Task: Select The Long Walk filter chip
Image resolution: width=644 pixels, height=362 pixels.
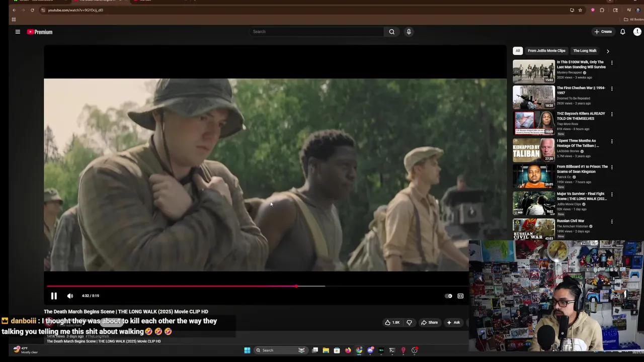Action: (585, 51)
